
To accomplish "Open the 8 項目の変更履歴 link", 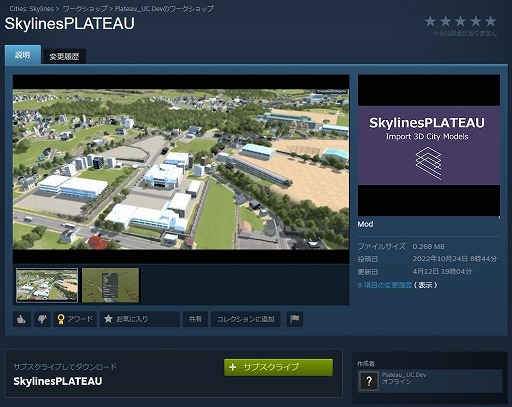I will pyautogui.click(x=385, y=285).
